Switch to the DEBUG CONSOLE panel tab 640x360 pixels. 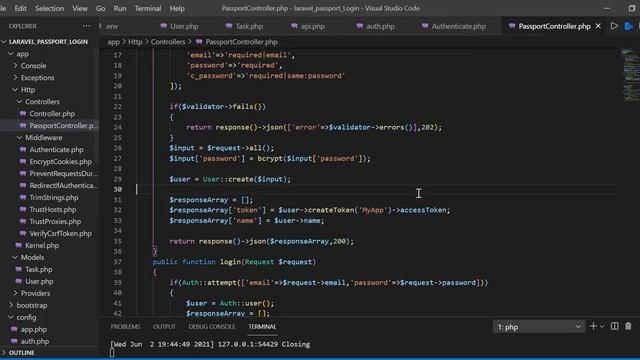pyautogui.click(x=212, y=327)
